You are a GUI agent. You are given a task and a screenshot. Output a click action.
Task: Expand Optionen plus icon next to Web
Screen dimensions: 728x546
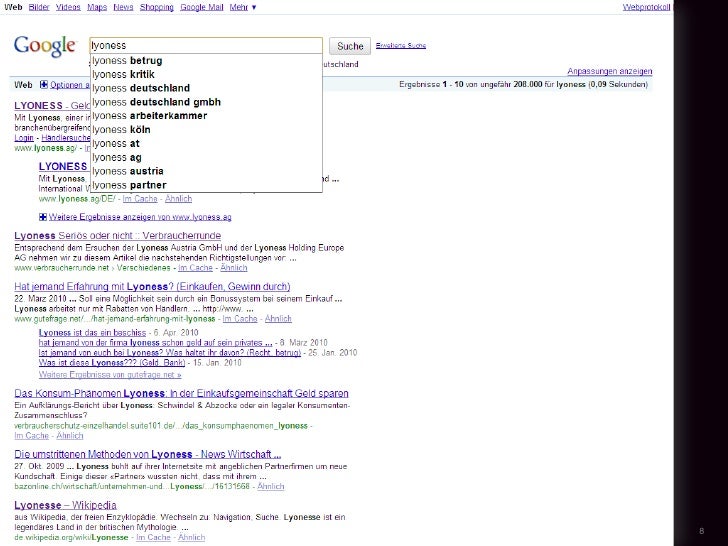tap(44, 84)
